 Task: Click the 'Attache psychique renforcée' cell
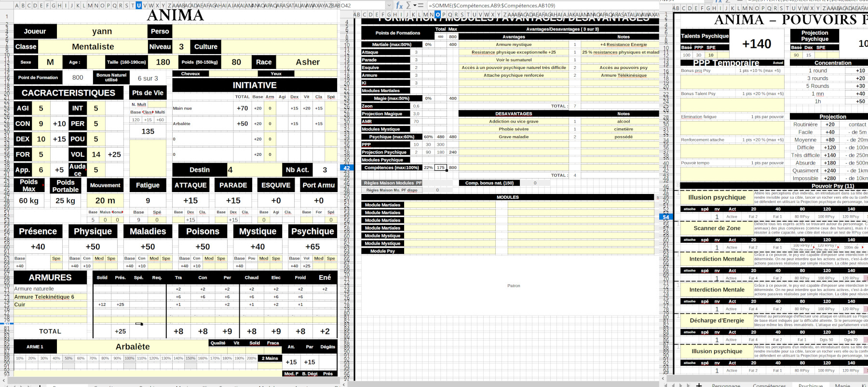click(x=514, y=75)
